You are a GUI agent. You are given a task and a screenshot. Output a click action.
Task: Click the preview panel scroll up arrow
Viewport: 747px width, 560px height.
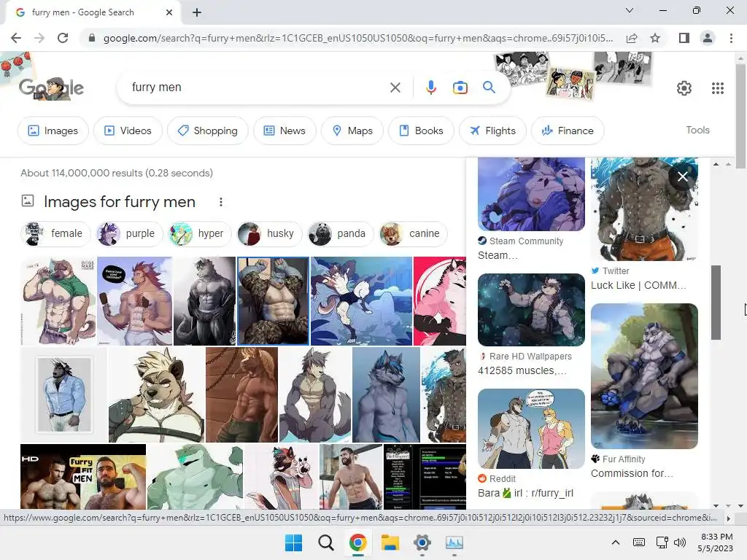pos(716,164)
